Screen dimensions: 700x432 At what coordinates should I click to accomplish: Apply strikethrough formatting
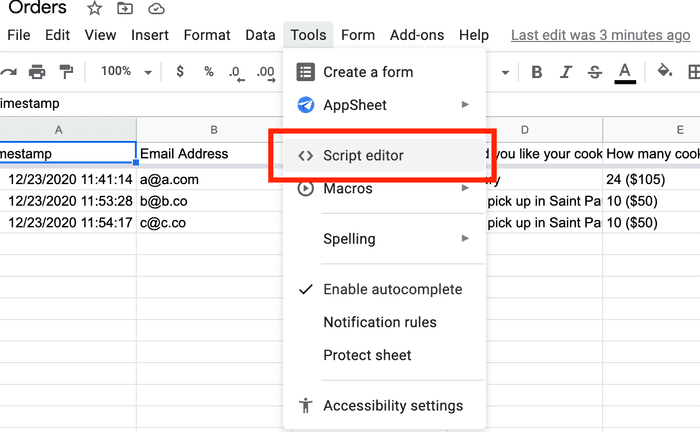(x=595, y=72)
